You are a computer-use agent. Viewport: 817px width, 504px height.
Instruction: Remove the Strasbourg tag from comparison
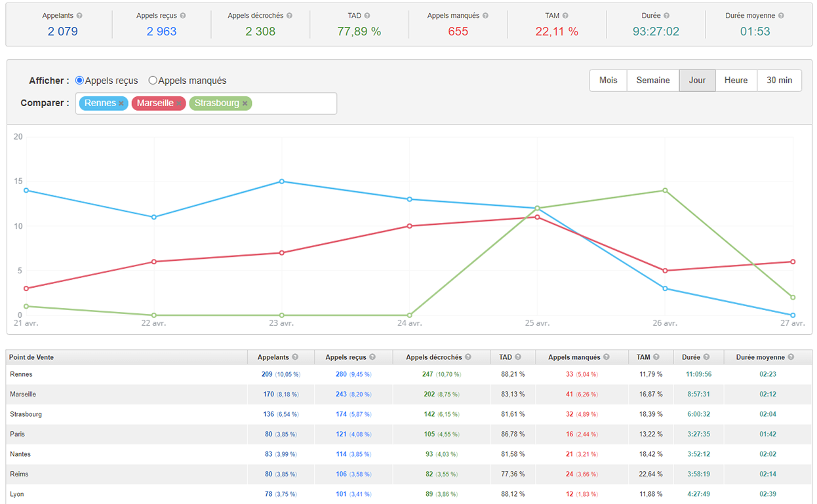(x=245, y=104)
